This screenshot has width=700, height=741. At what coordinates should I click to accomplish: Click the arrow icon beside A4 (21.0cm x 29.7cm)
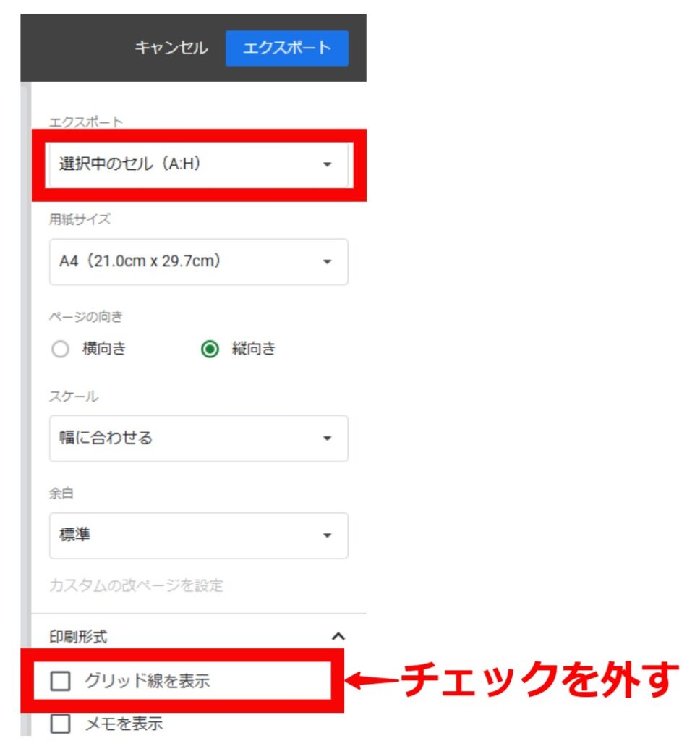[327, 261]
